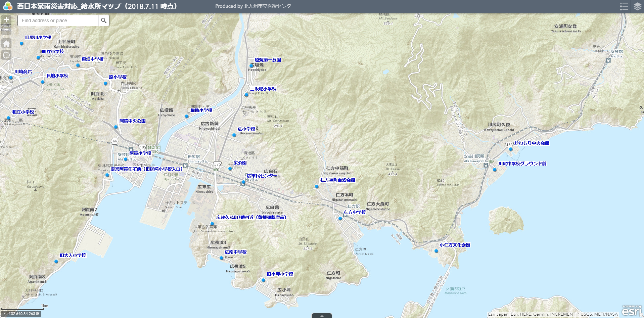Open the Legend panel icon

coord(624,6)
